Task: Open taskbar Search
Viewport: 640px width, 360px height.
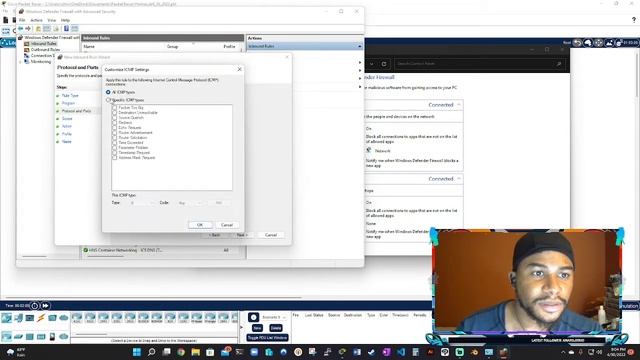Action: click(151, 352)
